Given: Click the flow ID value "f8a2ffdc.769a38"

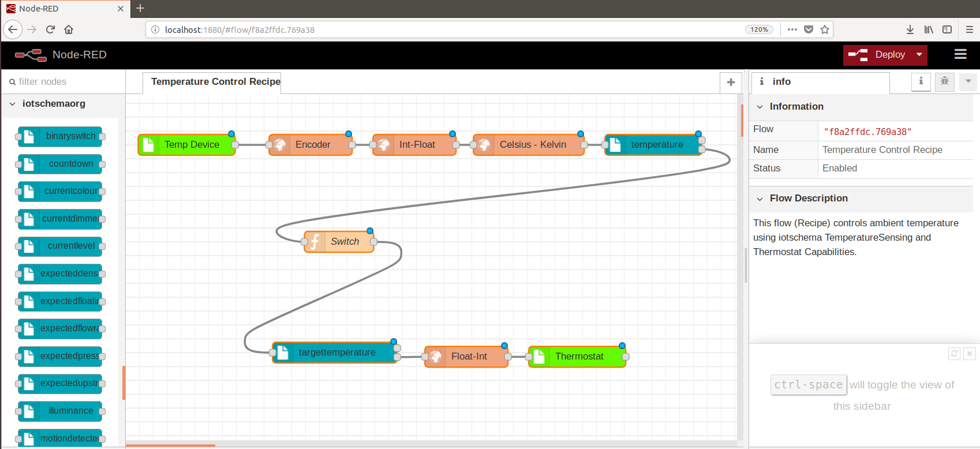Looking at the screenshot, I should (x=867, y=132).
